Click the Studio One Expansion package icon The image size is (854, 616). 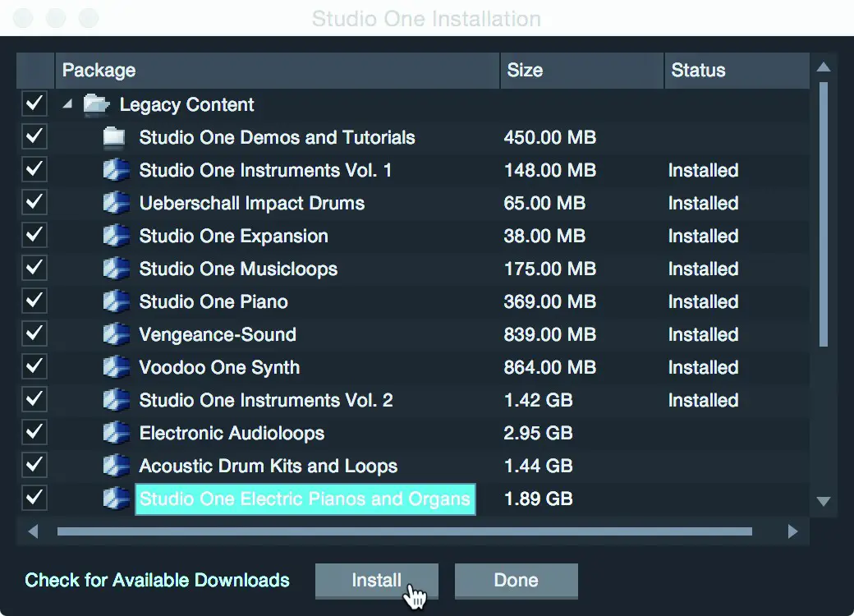pyautogui.click(x=116, y=236)
